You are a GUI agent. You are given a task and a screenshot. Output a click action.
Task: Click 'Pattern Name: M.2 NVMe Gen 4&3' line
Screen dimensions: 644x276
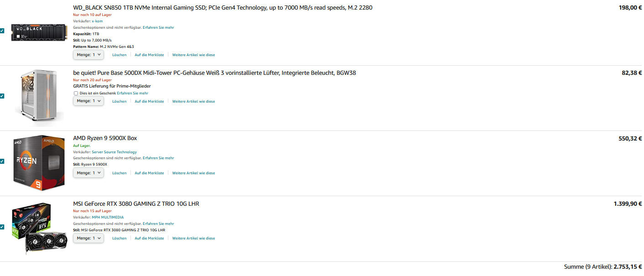(104, 47)
